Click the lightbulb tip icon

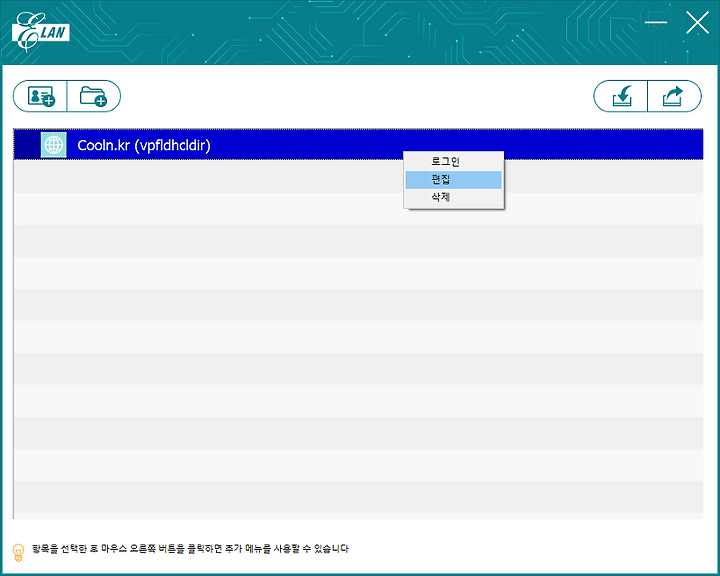(x=18, y=552)
